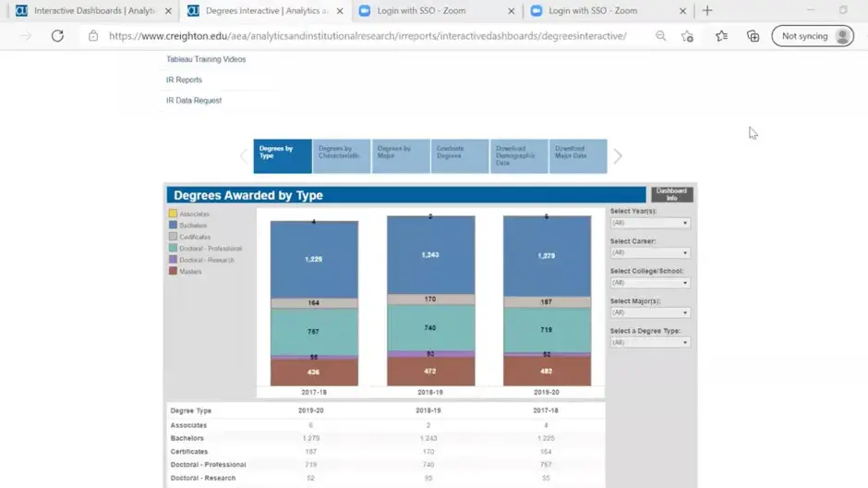Open the IR Data Request link

[194, 101]
